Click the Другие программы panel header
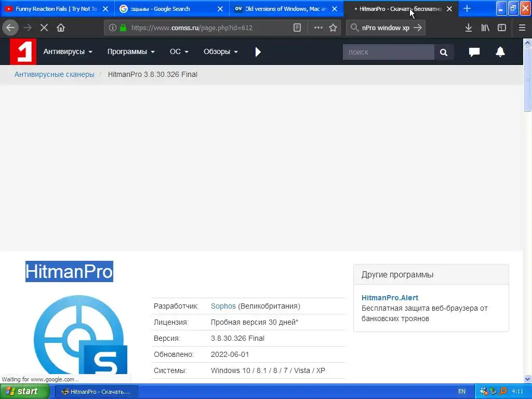The height and width of the screenshot is (399, 532). click(431, 274)
